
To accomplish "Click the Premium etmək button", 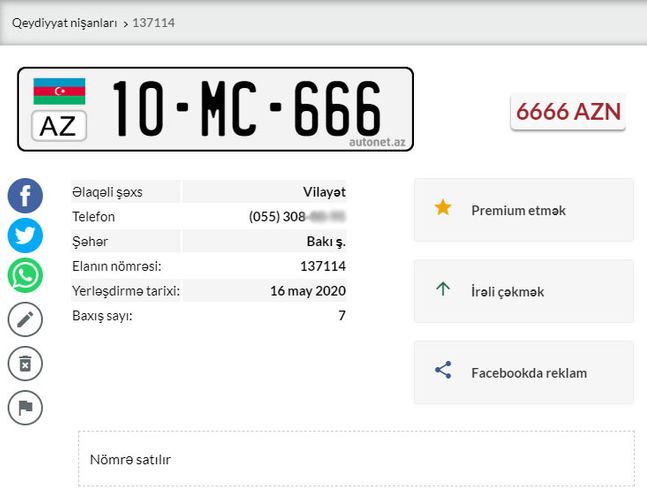I will click(524, 210).
